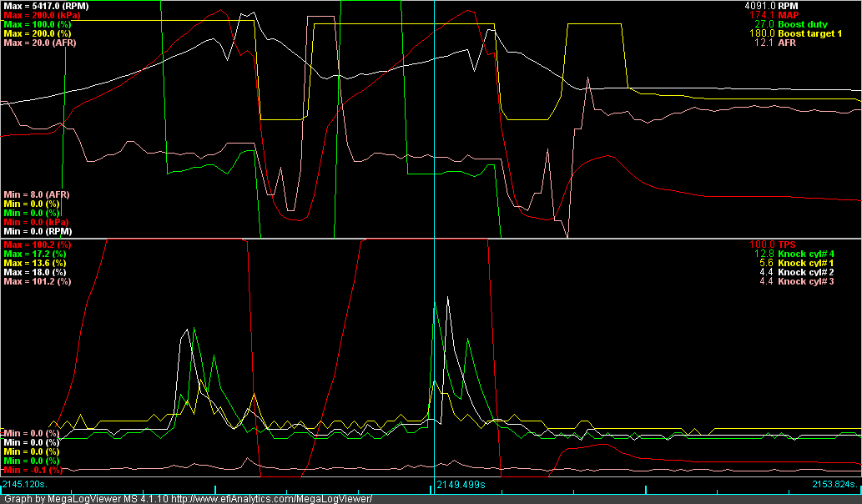Click the 'Max = 5417.0 (RPM)' label
The height and width of the screenshot is (504, 862).
coord(46,6)
